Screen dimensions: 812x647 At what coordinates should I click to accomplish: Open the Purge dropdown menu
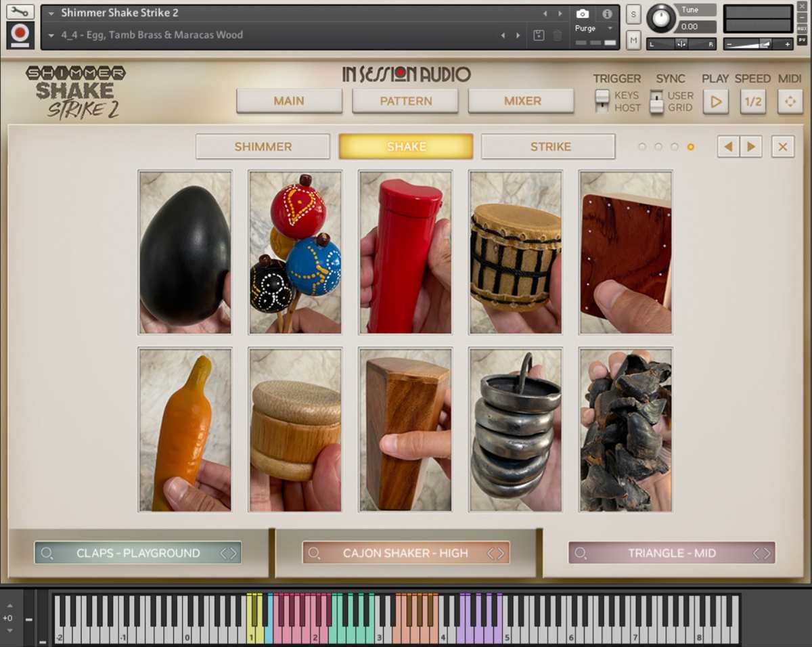[x=593, y=28]
